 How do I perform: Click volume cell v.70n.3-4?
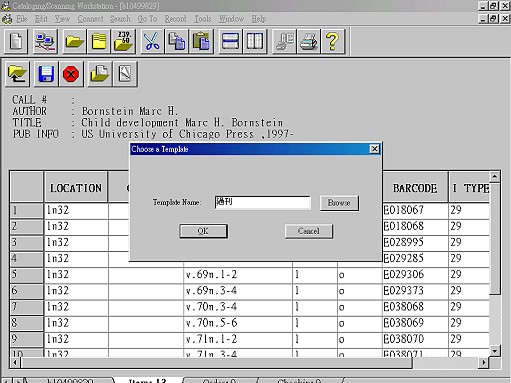point(238,307)
